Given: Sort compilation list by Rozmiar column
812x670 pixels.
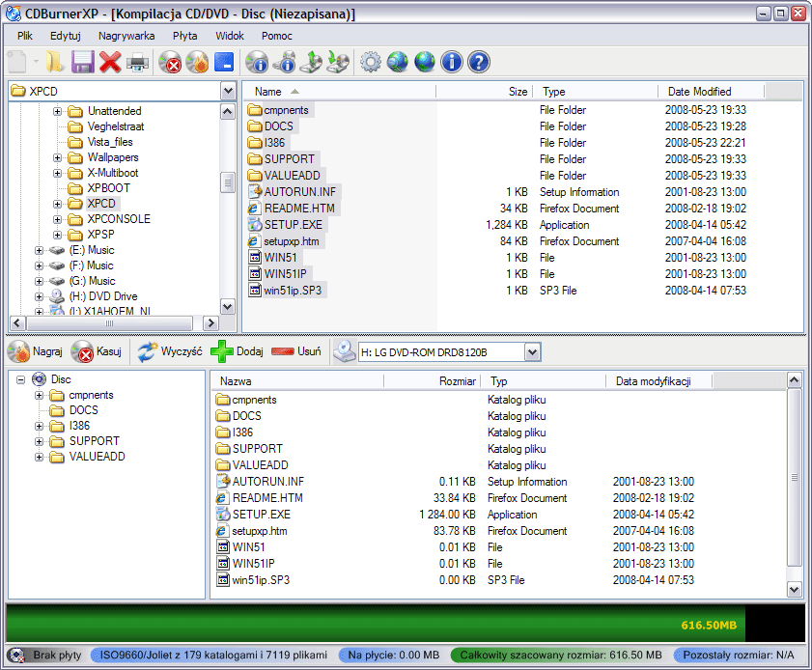Looking at the screenshot, I should (432, 381).
